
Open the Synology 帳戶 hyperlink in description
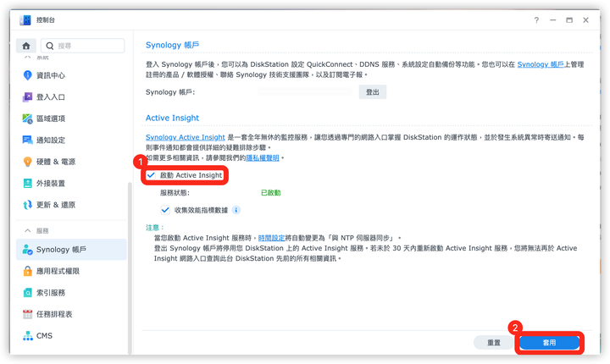pyautogui.click(x=541, y=64)
